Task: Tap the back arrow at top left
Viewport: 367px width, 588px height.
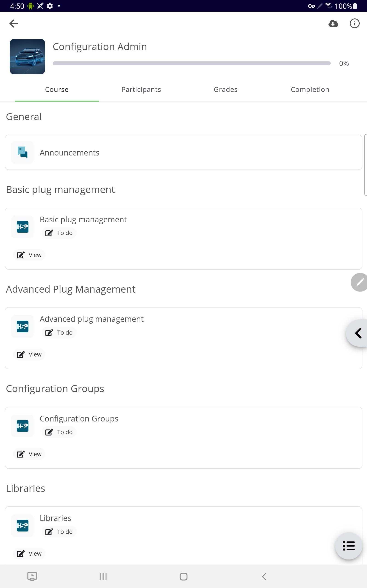Action: click(14, 24)
